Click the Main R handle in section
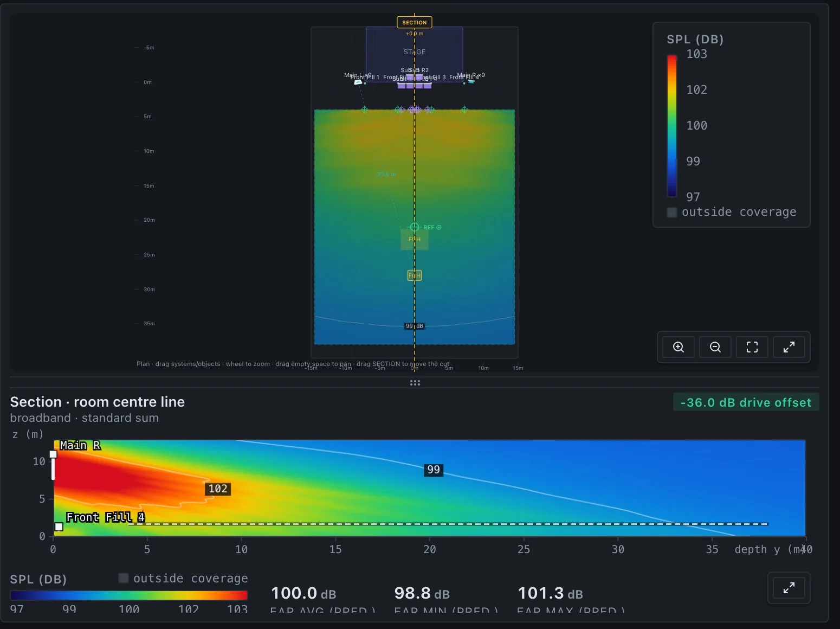 [53, 454]
